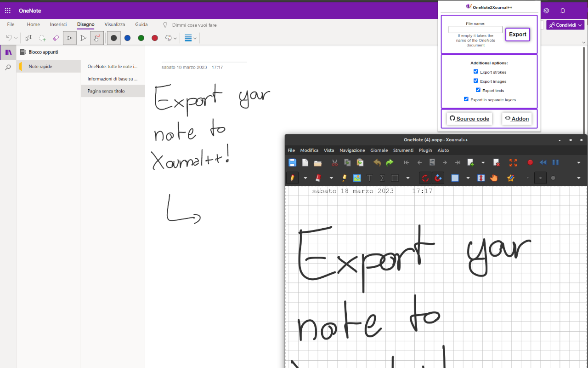Expand the OneNote undo dropdown arrow

16,39
